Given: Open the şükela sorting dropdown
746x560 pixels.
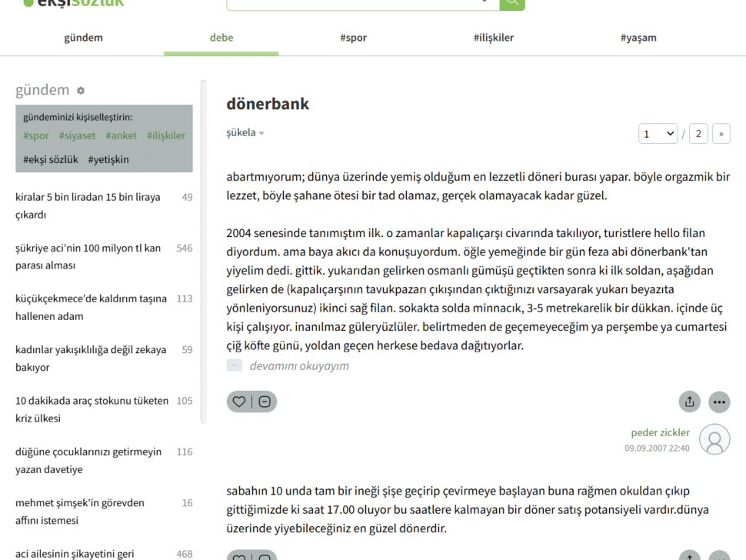Looking at the screenshot, I should pyautogui.click(x=245, y=132).
